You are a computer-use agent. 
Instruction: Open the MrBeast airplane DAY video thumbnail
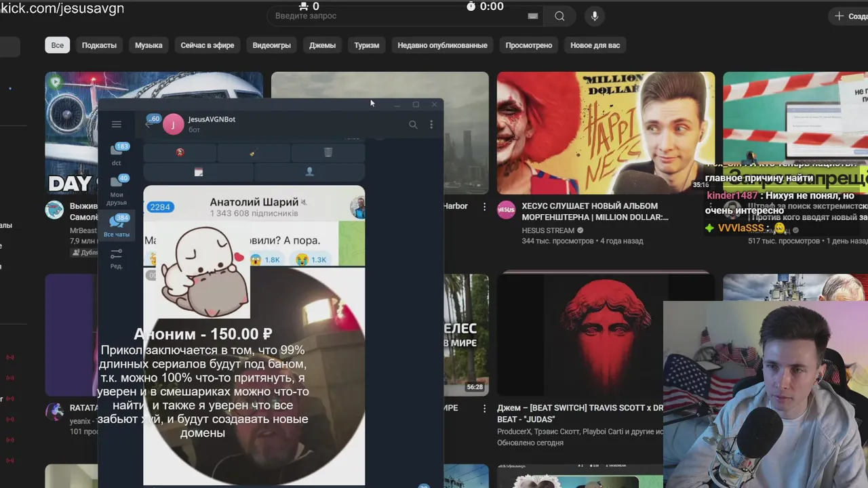71,133
